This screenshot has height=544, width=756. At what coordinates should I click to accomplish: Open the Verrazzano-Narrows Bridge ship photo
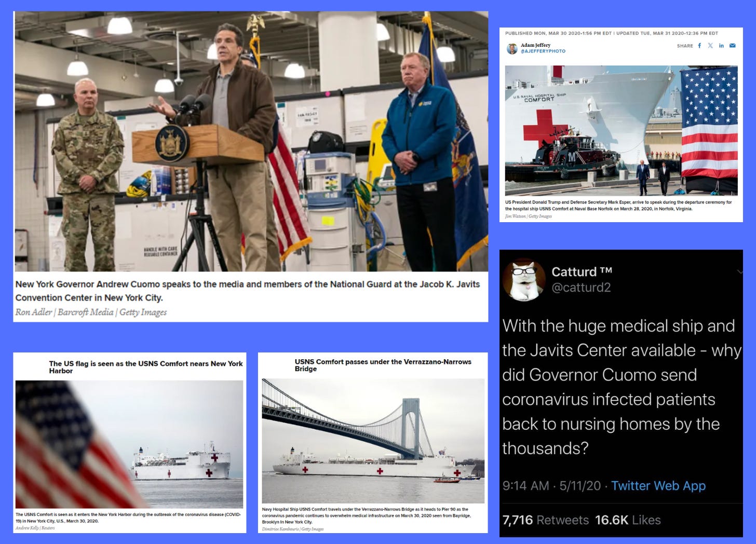(x=373, y=441)
